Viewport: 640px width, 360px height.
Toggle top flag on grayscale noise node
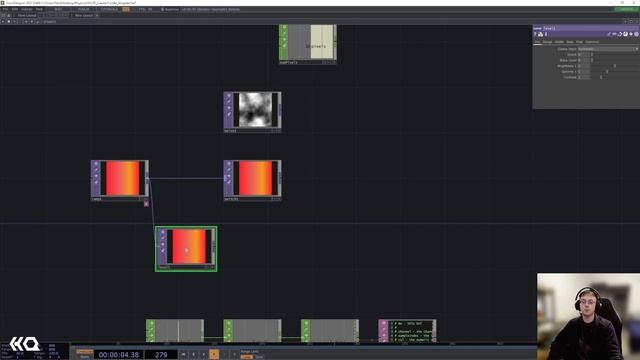[229, 96]
